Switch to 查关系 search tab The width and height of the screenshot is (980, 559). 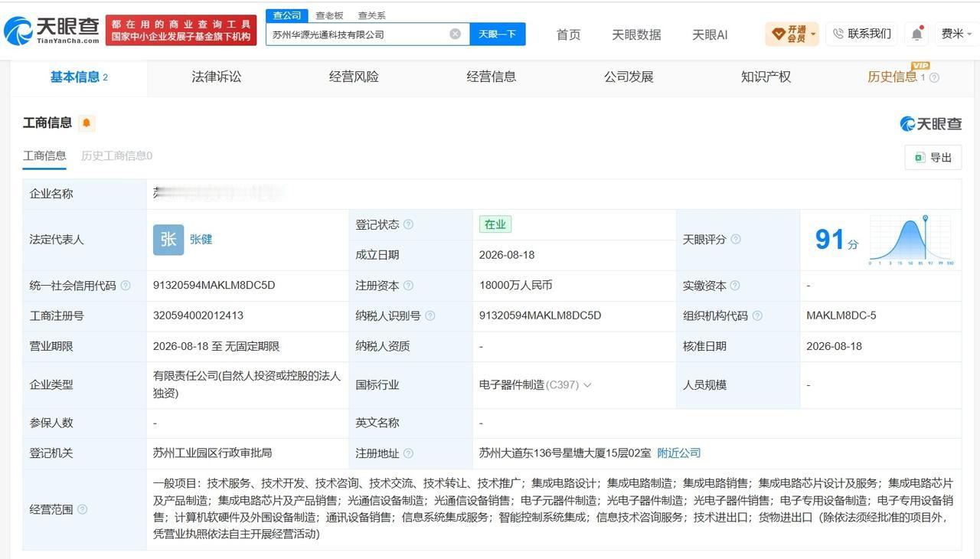click(x=372, y=15)
